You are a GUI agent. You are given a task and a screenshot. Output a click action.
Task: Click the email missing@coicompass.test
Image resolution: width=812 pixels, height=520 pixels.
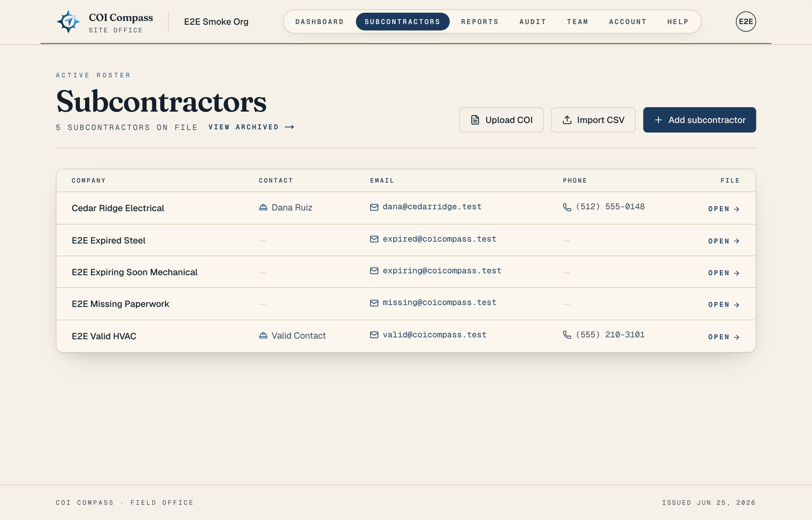click(x=439, y=302)
